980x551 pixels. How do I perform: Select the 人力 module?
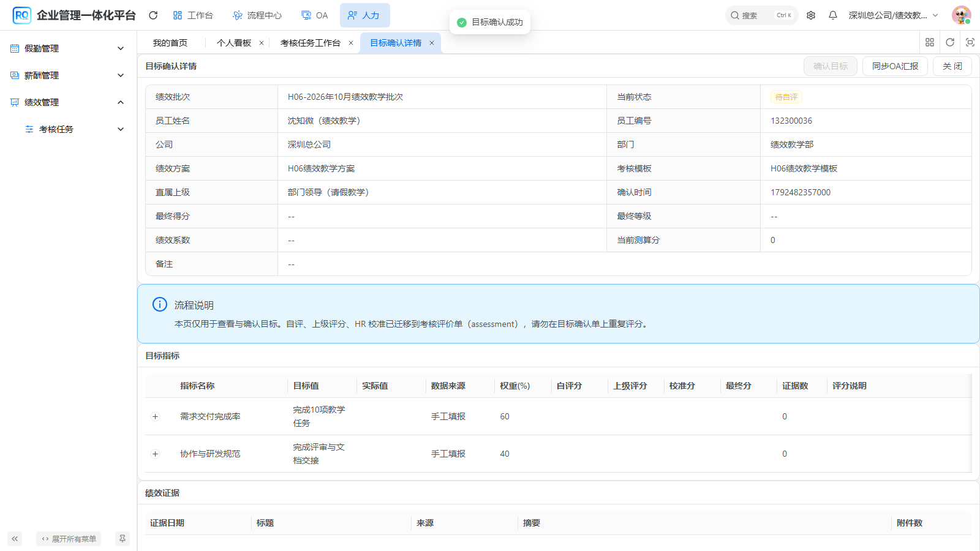(x=364, y=15)
